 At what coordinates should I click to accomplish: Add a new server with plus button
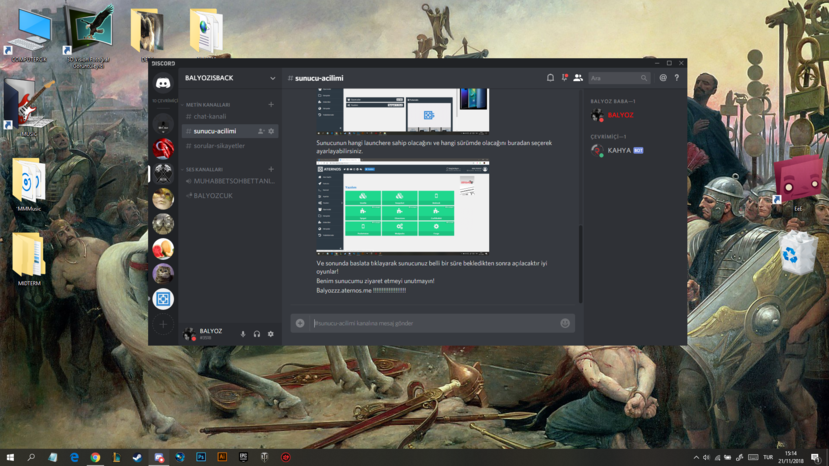(x=163, y=324)
